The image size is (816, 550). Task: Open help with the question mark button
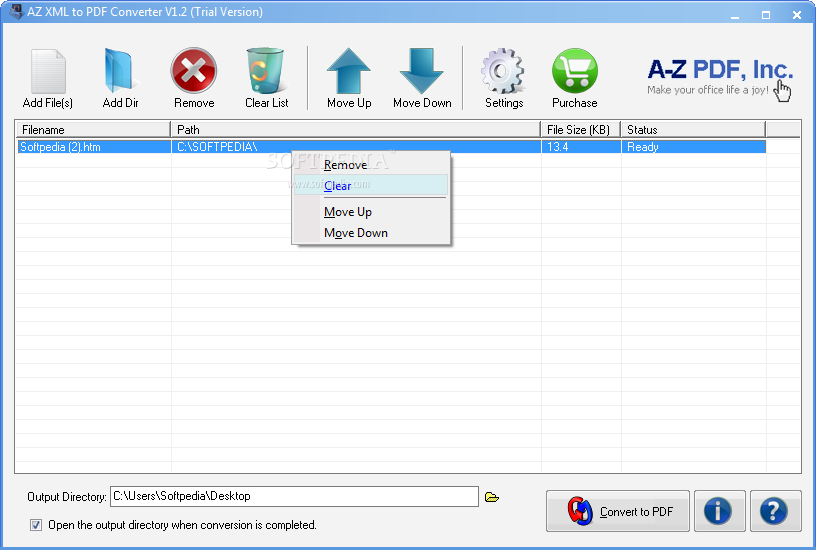tap(775, 511)
